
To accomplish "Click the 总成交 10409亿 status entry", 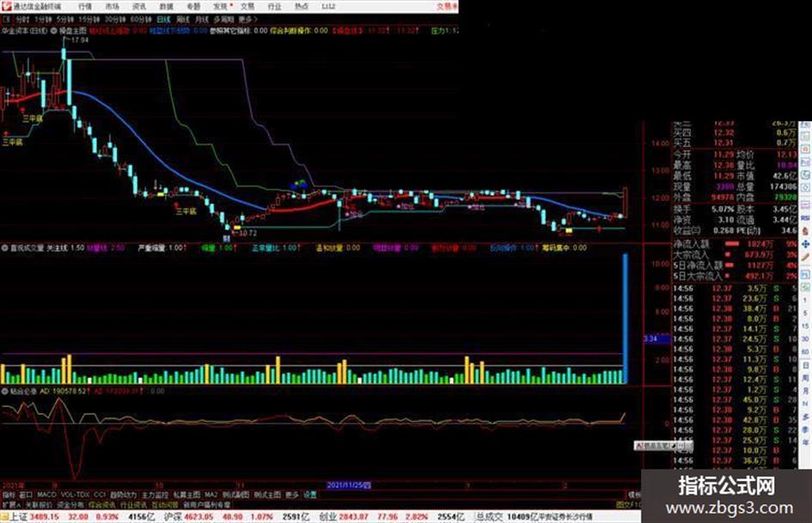I will [507, 517].
